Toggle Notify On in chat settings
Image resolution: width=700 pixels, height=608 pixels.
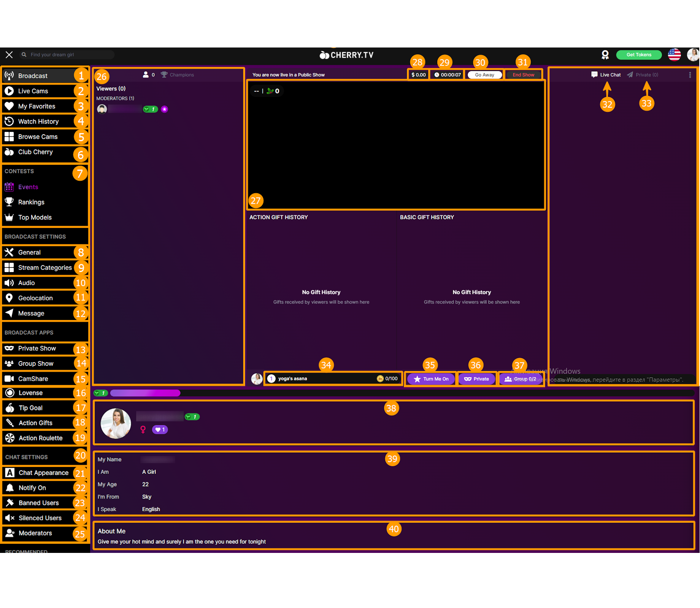(32, 488)
